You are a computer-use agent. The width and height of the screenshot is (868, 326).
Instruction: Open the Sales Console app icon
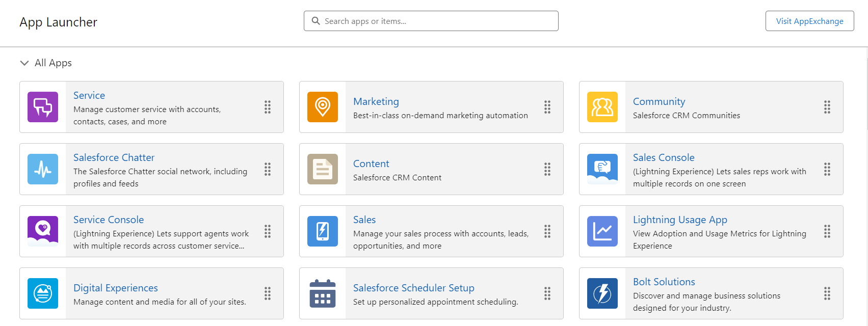602,169
